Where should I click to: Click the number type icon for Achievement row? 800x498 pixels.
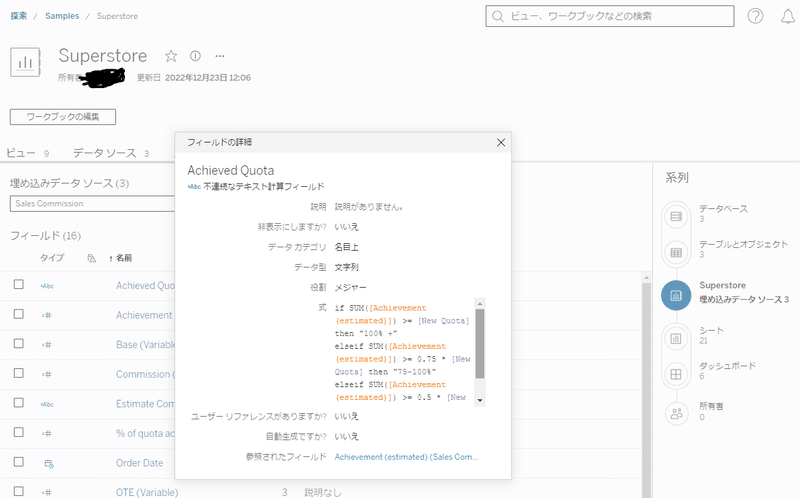coord(47,315)
